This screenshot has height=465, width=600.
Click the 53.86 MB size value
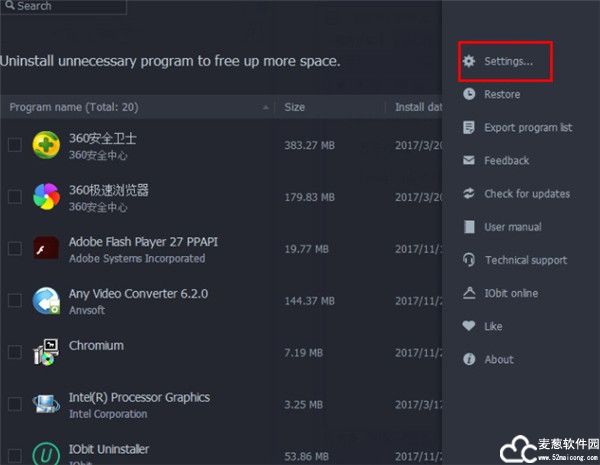(306, 456)
